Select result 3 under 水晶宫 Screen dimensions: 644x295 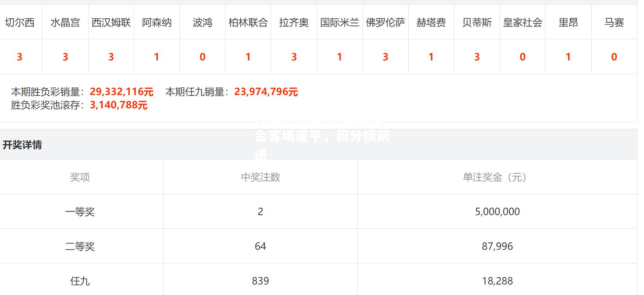(x=65, y=57)
